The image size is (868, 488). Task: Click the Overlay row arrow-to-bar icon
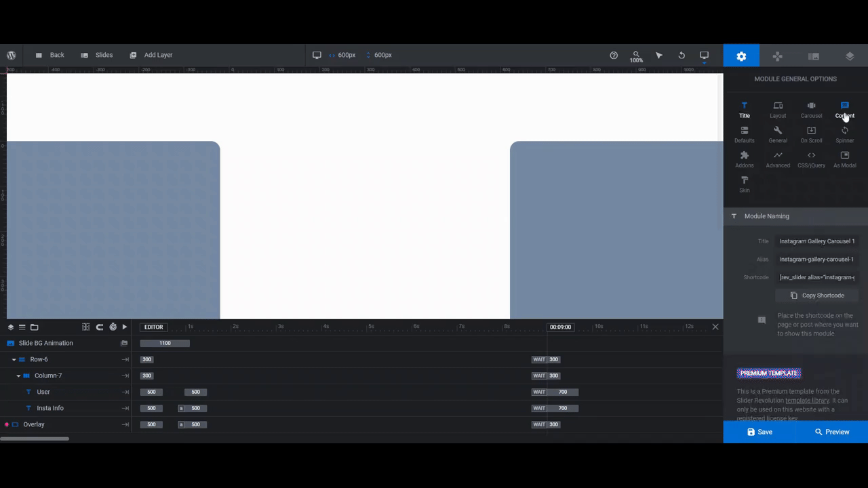[125, 425]
